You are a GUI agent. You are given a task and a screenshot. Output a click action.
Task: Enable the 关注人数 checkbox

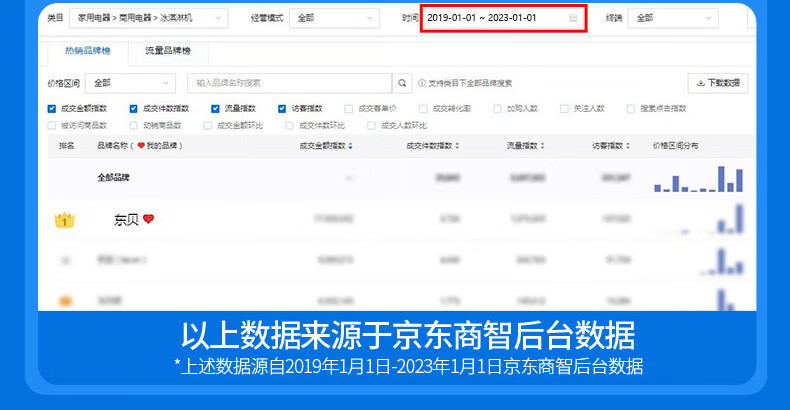click(564, 109)
